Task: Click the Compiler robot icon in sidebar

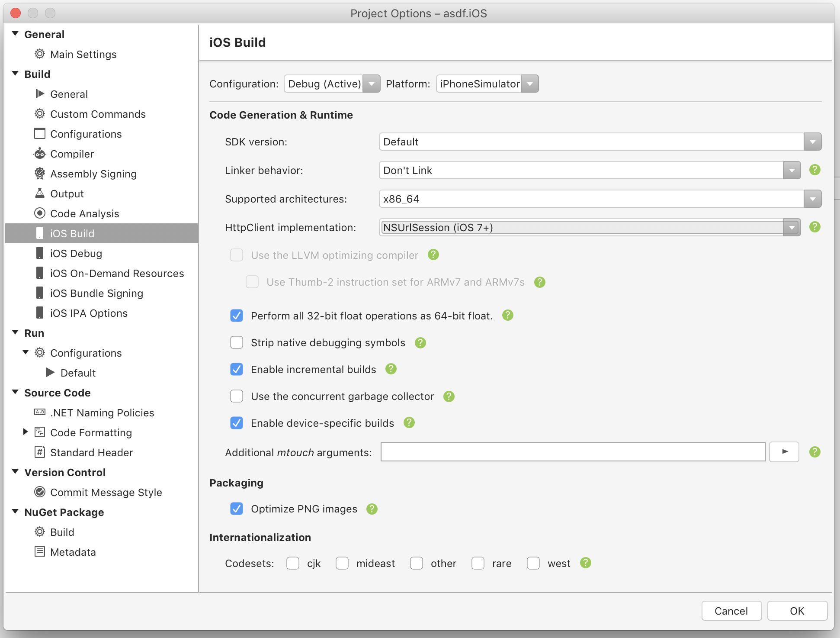Action: 40,154
